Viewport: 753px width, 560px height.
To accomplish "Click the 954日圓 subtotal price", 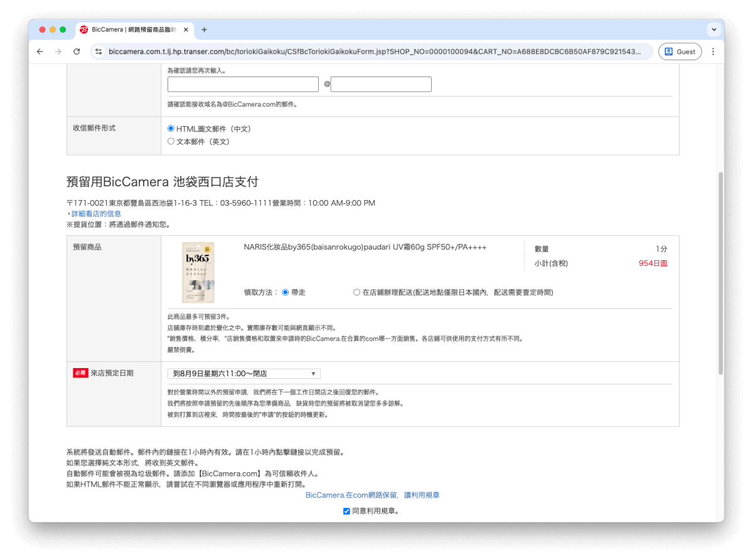I will pos(653,263).
